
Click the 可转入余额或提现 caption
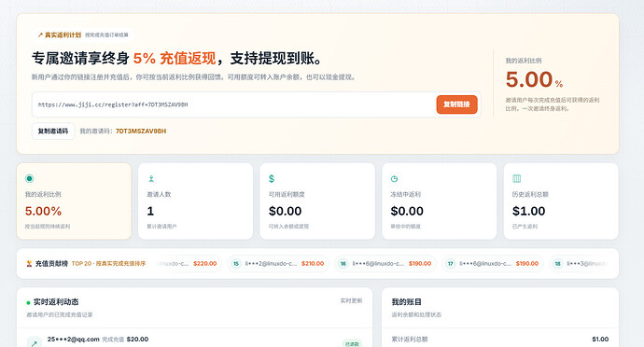click(x=288, y=227)
